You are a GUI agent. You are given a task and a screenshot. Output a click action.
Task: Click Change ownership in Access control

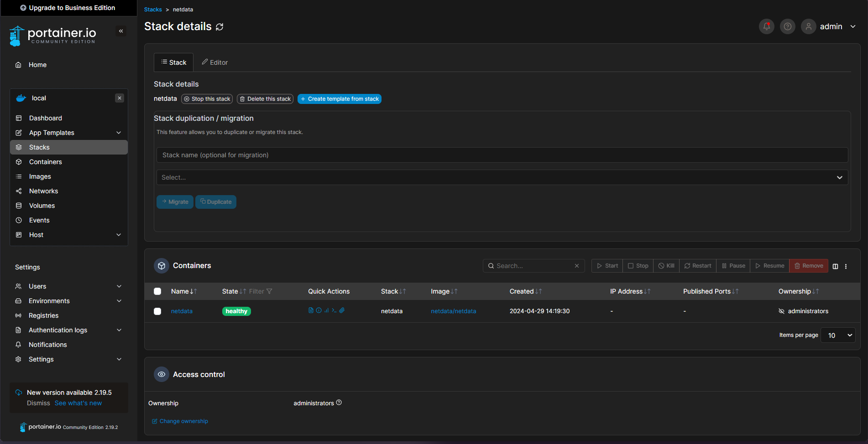point(180,421)
